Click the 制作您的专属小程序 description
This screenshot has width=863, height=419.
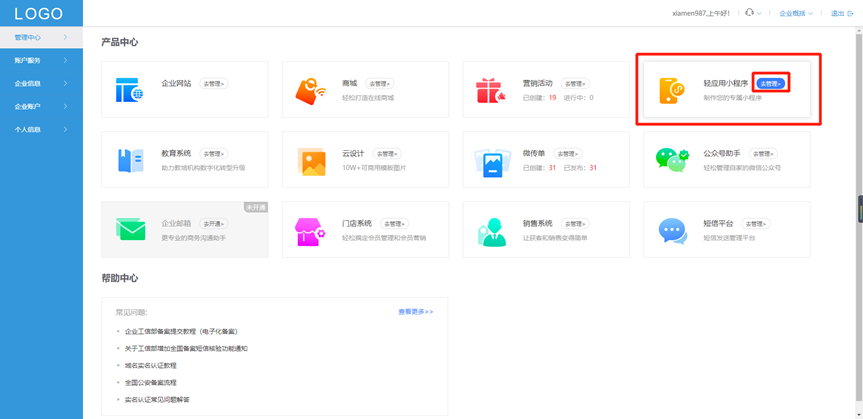coord(732,98)
